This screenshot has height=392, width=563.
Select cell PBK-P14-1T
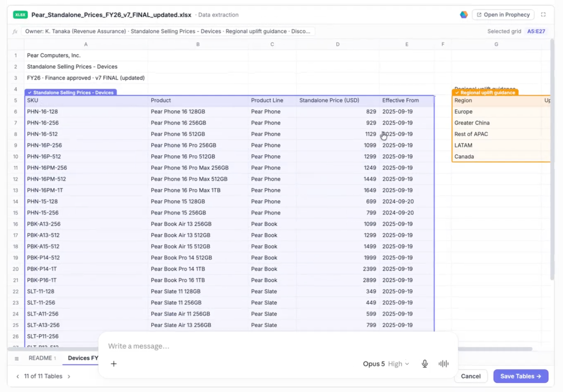point(86,269)
